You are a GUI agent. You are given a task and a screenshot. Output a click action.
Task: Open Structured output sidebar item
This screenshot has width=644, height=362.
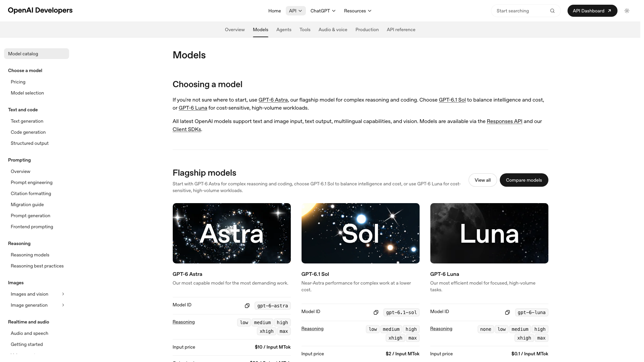coord(30,143)
